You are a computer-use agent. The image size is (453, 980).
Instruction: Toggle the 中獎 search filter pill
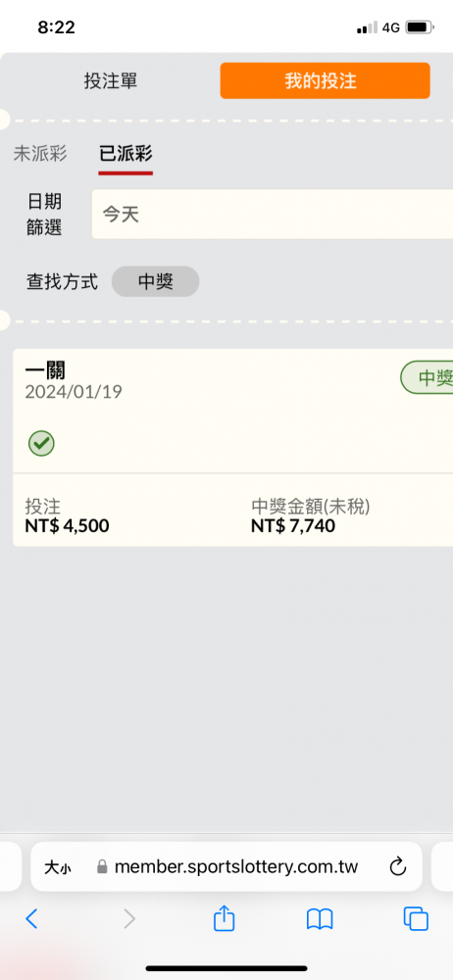coord(155,281)
